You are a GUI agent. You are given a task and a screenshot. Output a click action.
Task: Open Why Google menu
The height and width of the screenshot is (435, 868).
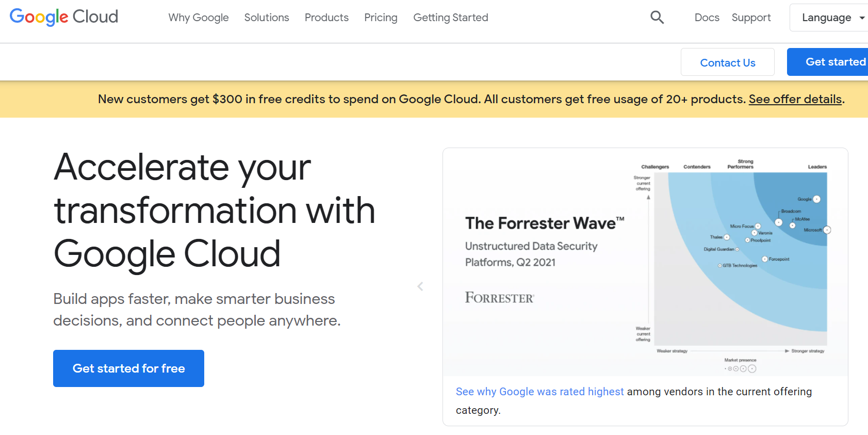[199, 18]
